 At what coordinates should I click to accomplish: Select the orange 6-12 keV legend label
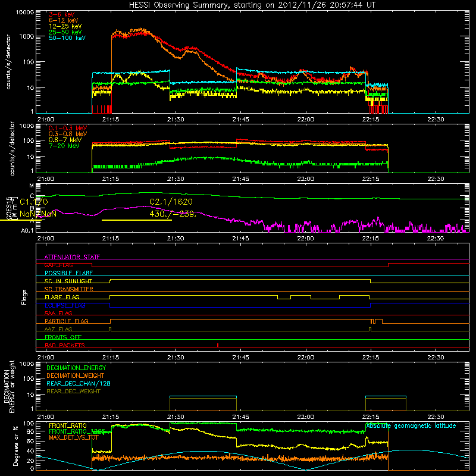(x=64, y=20)
